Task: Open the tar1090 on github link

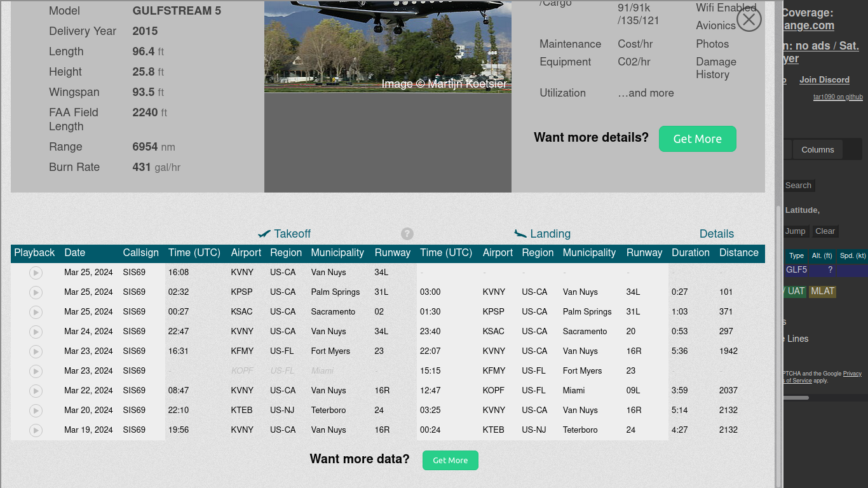Action: coord(838,97)
